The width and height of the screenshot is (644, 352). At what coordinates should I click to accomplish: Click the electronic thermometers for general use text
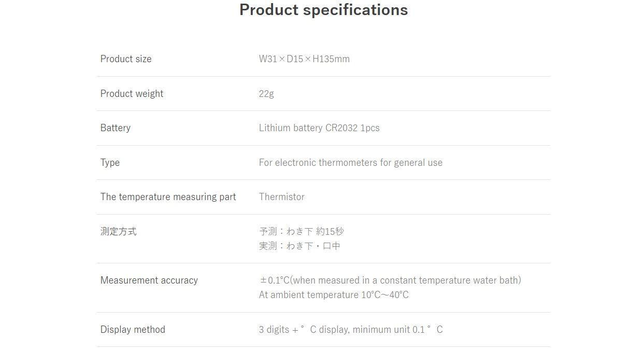(x=351, y=163)
